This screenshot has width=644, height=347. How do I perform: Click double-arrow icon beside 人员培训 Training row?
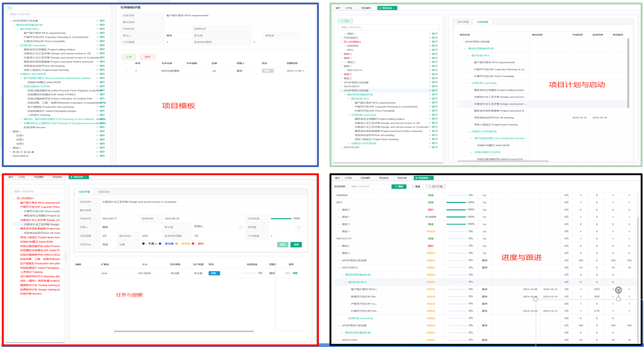coord(98,115)
